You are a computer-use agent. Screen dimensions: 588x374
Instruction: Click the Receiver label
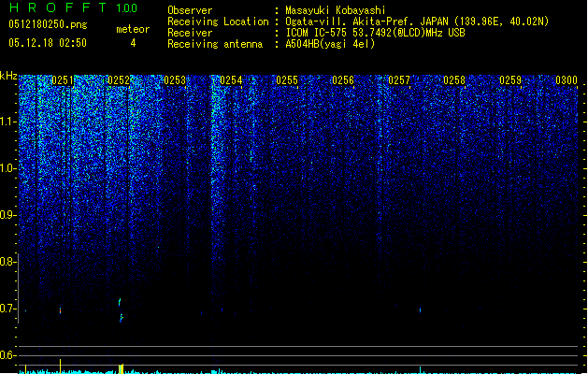pos(190,33)
